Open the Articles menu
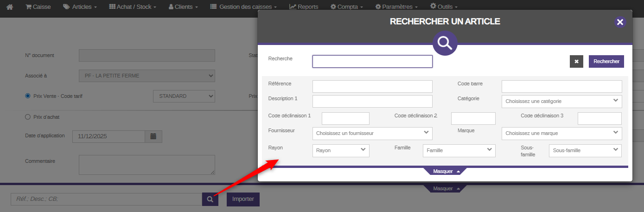The image size is (644, 212). click(x=80, y=7)
